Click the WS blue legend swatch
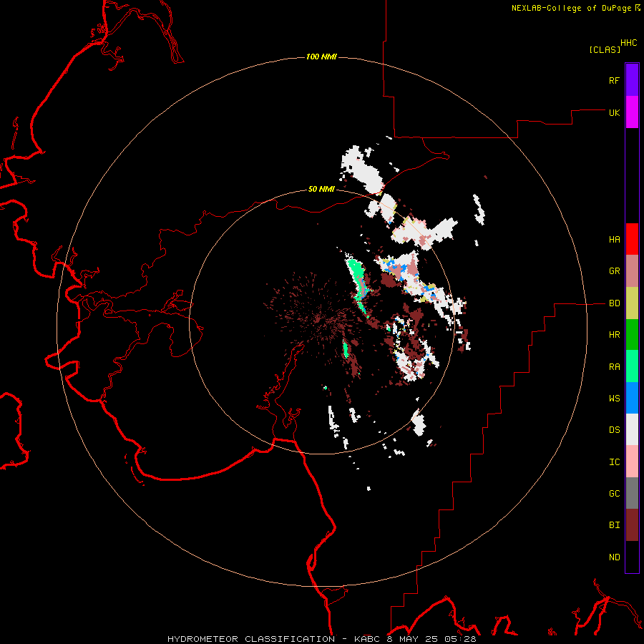This screenshot has width=644, height=644. 632,398
